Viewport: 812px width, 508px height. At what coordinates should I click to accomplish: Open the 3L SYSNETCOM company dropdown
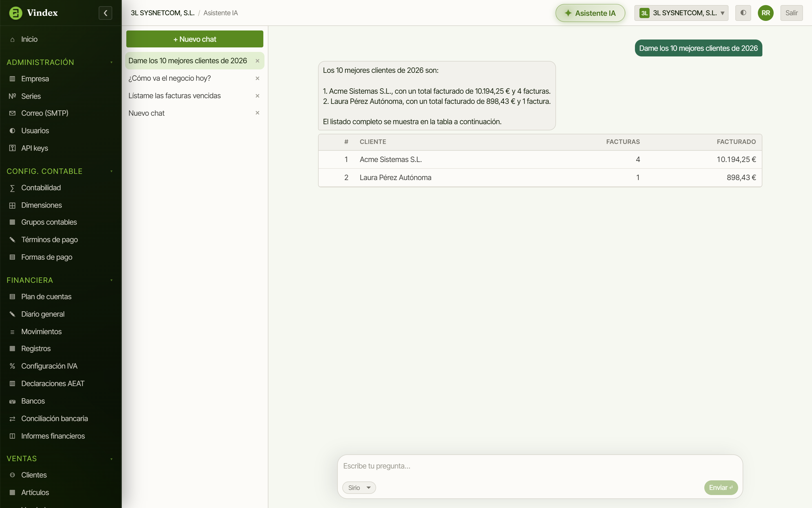[681, 13]
